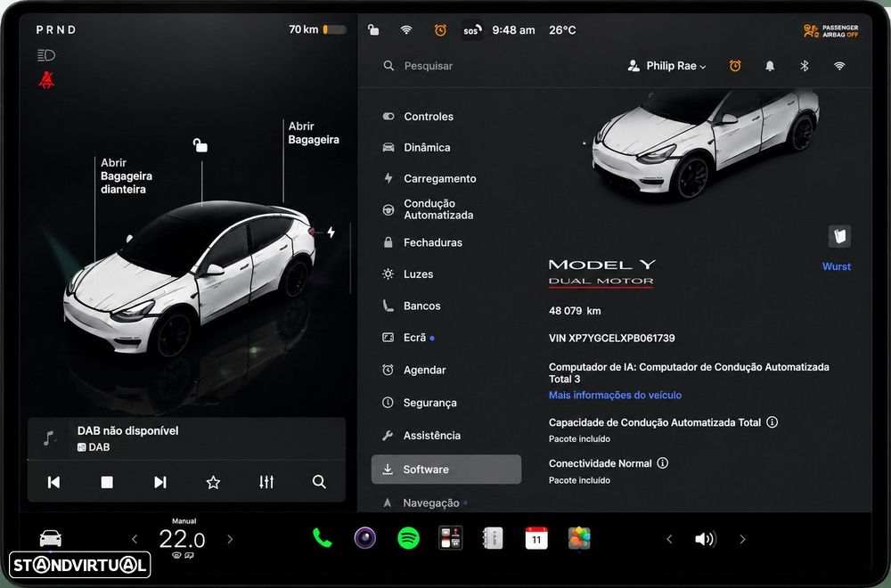Screen dimensions: 891x588
Task: Unlock the car via the padlock above vehicle
Action: tap(200, 145)
